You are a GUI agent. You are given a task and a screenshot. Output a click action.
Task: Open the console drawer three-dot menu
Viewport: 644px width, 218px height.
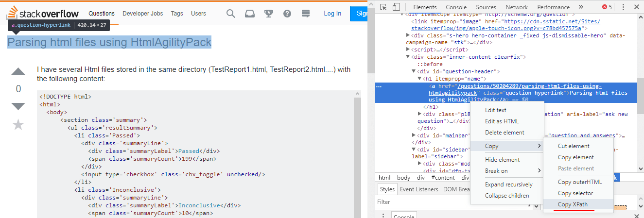[x=383, y=216]
